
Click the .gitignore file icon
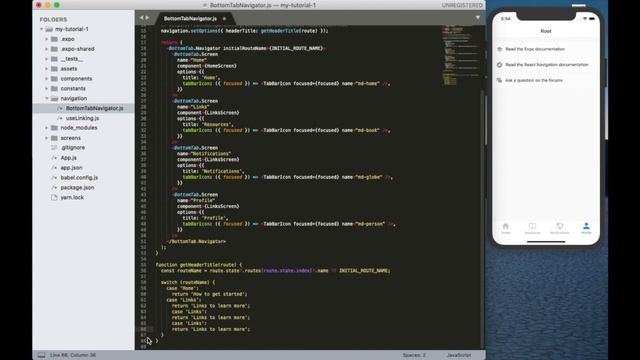(x=54, y=147)
